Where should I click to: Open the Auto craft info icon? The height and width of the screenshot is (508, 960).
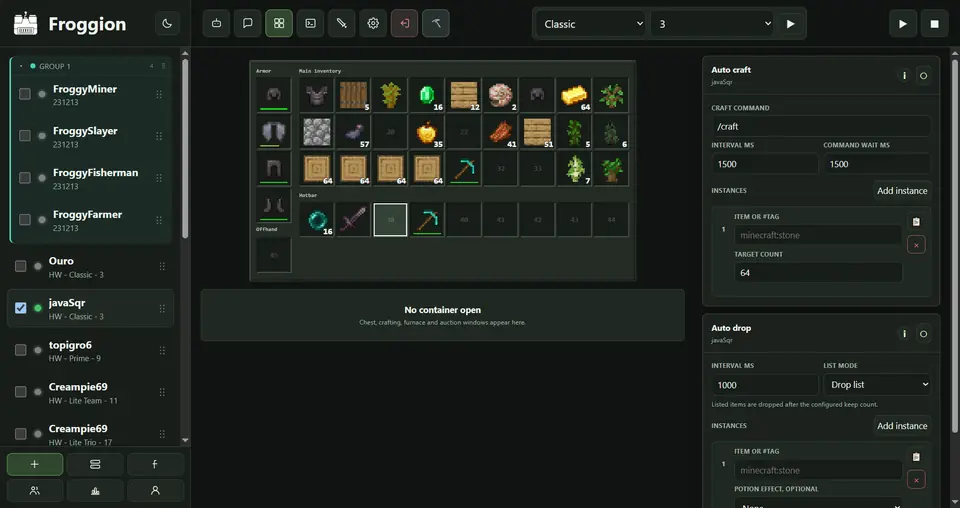(904, 76)
